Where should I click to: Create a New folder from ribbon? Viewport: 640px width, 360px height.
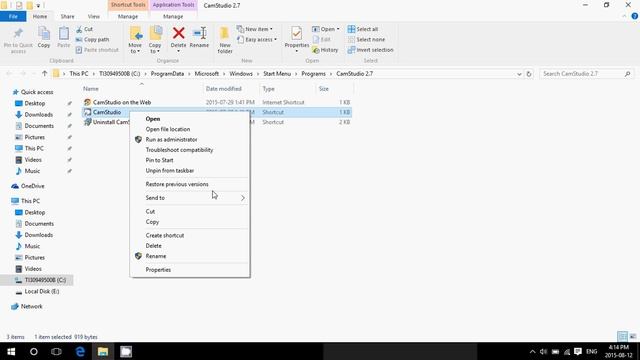[x=225, y=40]
